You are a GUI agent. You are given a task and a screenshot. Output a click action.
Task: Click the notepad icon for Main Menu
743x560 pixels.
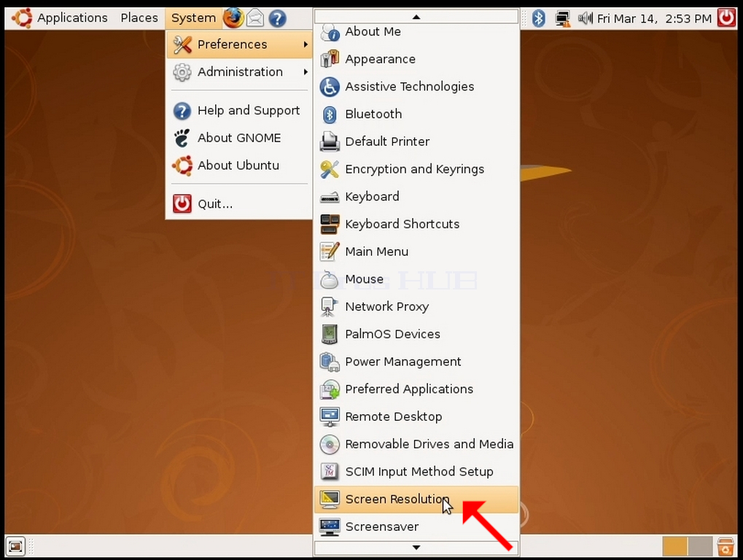click(x=330, y=252)
